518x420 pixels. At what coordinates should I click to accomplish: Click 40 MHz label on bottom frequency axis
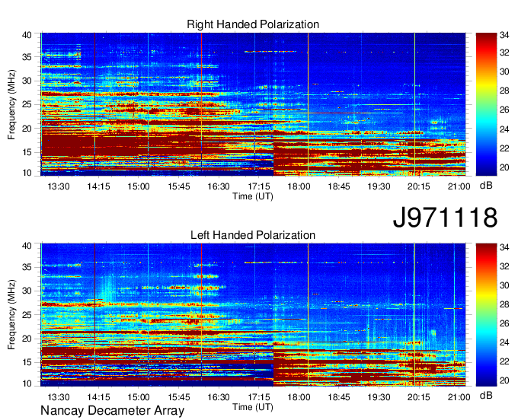click(27, 246)
